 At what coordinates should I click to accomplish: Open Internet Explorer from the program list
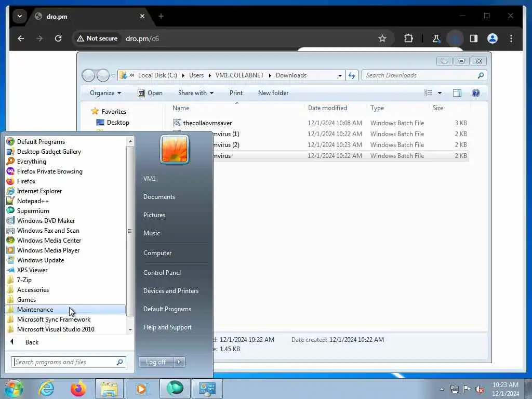tap(39, 191)
